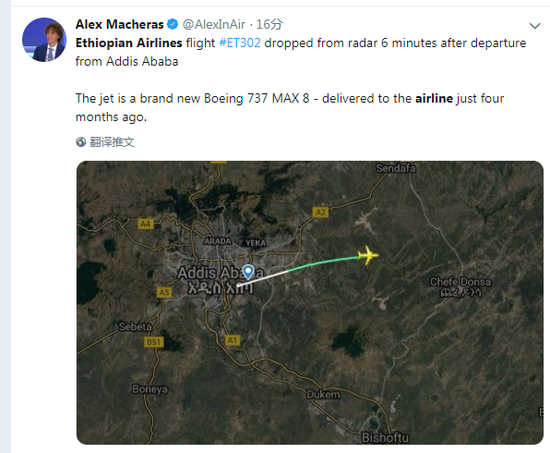Image resolution: width=550 pixels, height=453 pixels.
Task: Click the blue location pin marker
Action: [x=248, y=272]
